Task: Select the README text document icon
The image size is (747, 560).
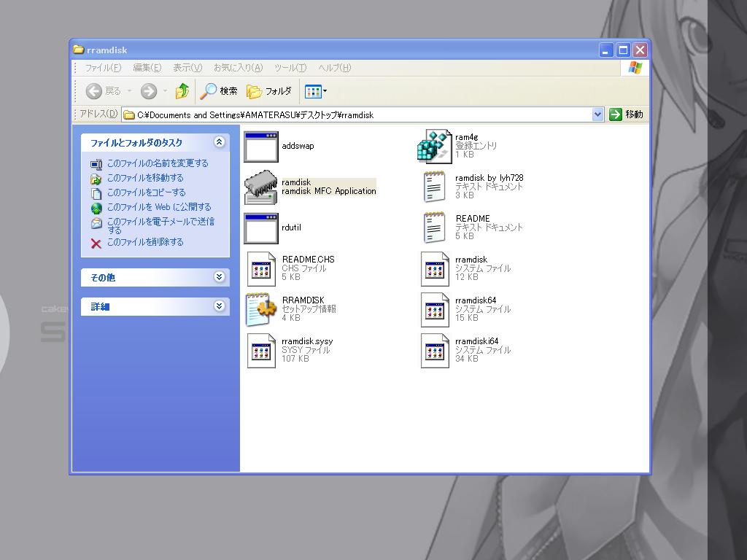Action: tap(434, 228)
